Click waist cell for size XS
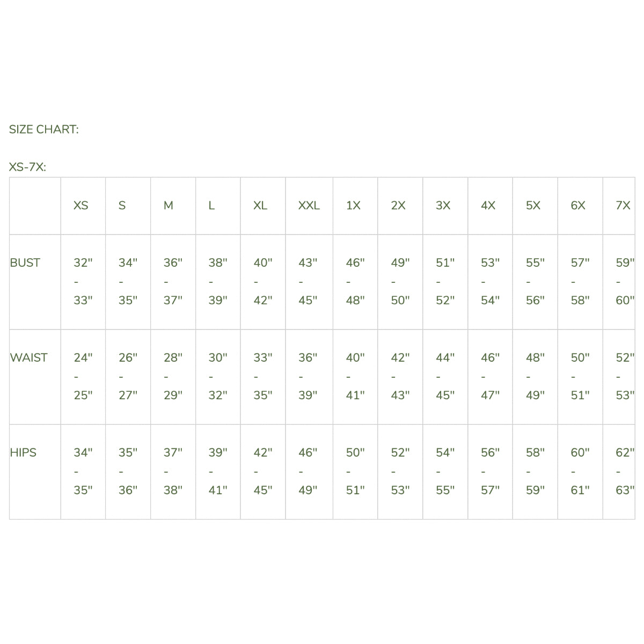 (83, 376)
